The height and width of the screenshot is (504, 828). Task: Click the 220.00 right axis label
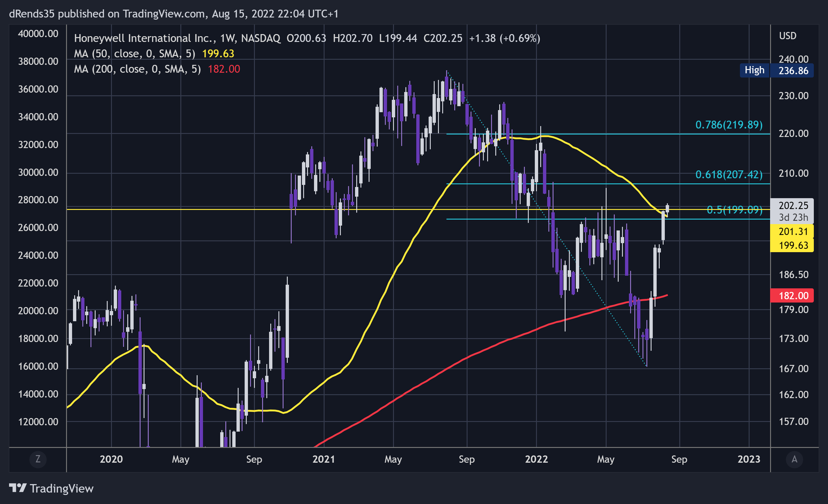(x=793, y=133)
